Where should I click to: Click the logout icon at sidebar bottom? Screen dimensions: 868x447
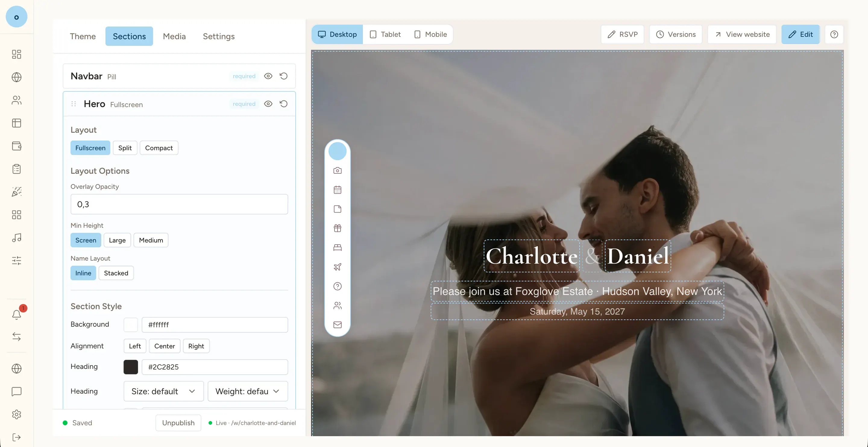point(17,437)
